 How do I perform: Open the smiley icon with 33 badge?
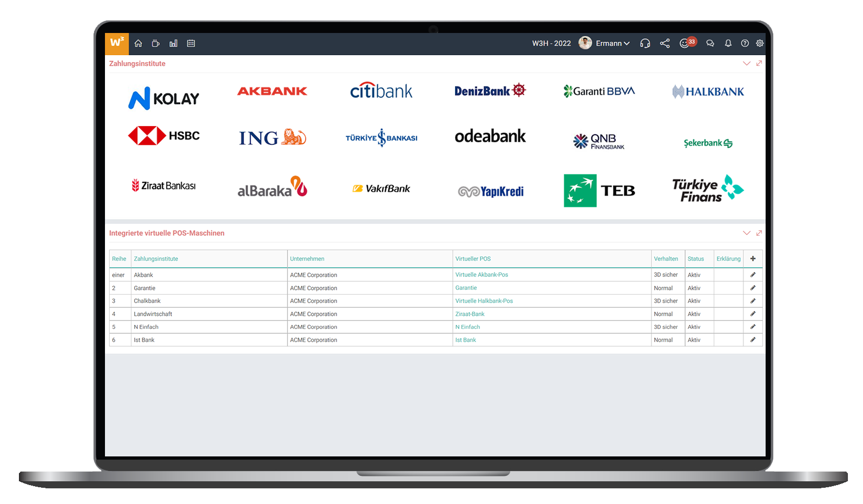[687, 43]
